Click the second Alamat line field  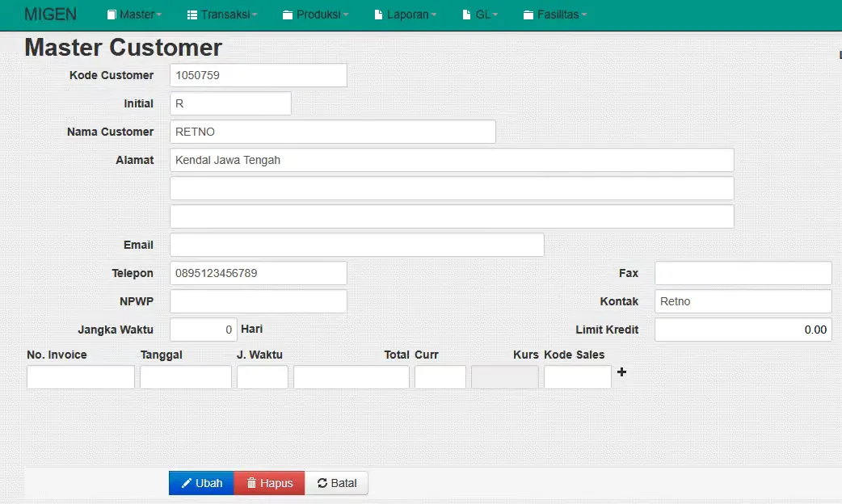pyautogui.click(x=452, y=188)
